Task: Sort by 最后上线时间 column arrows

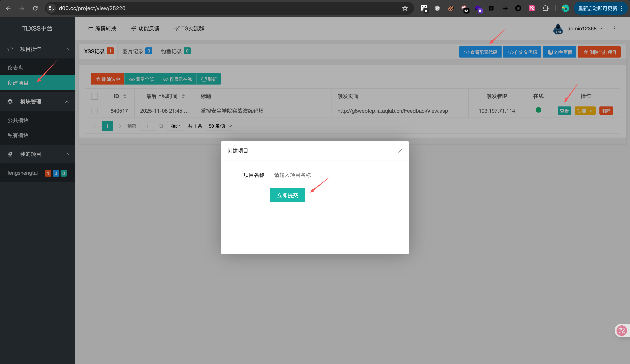Action: [x=183, y=96]
